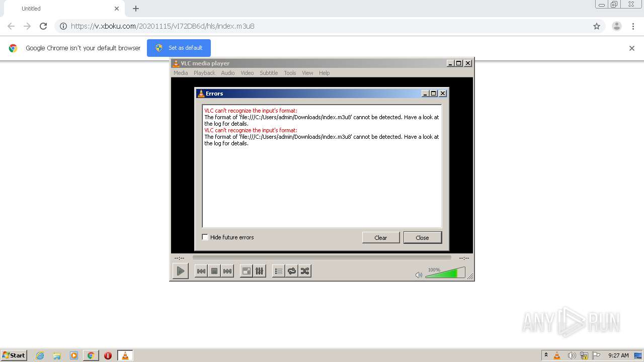Screen dimensions: 644x362
Task: Skip to next track in VLC
Action: 227,271
